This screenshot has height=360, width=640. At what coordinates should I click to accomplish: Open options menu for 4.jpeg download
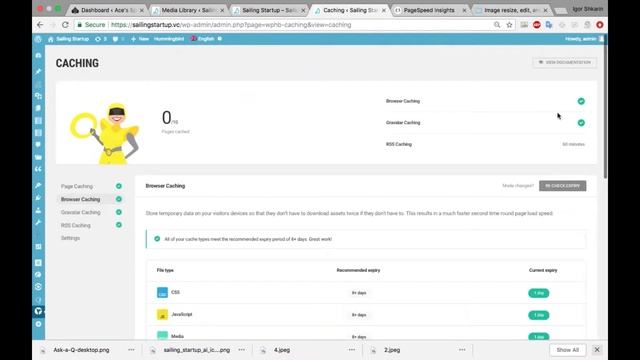(x=352, y=350)
